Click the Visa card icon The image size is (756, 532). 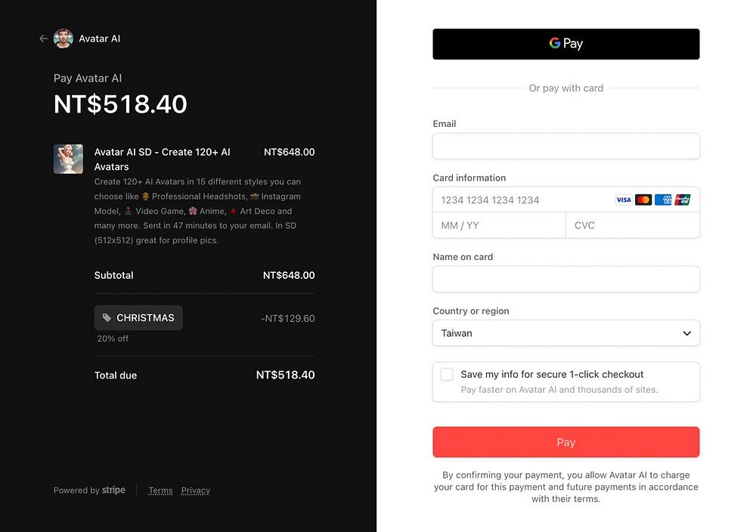[x=623, y=200]
